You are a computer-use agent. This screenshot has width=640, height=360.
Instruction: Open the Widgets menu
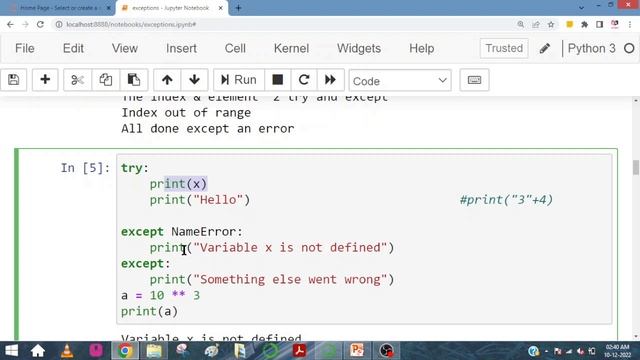359,48
